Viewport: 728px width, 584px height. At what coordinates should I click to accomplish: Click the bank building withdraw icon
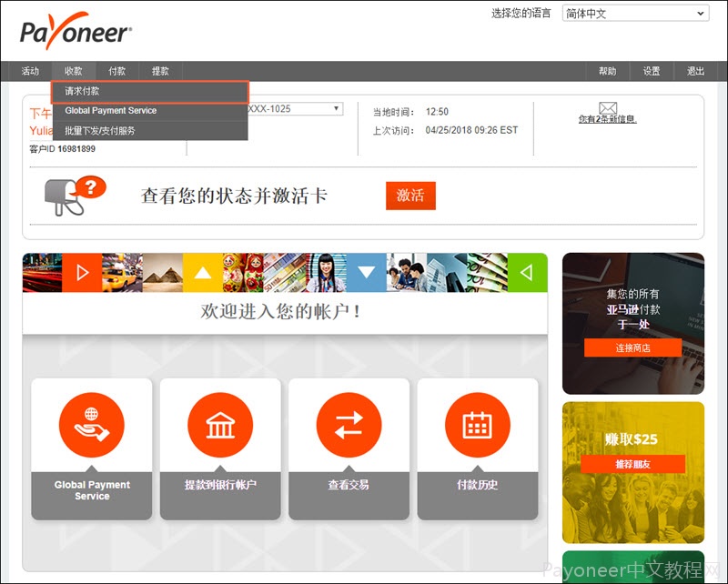coord(220,425)
